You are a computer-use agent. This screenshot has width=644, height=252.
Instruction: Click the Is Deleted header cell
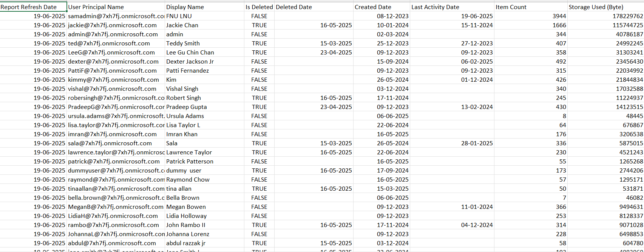click(x=259, y=7)
